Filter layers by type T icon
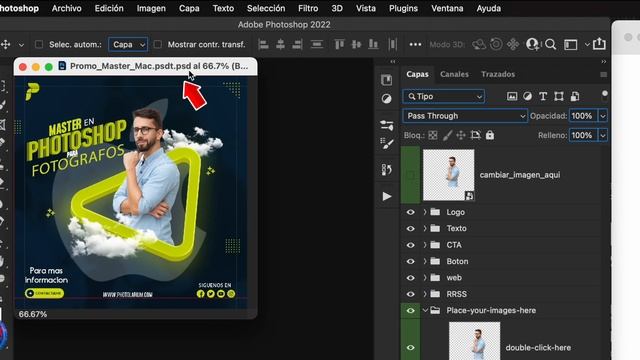 click(543, 96)
